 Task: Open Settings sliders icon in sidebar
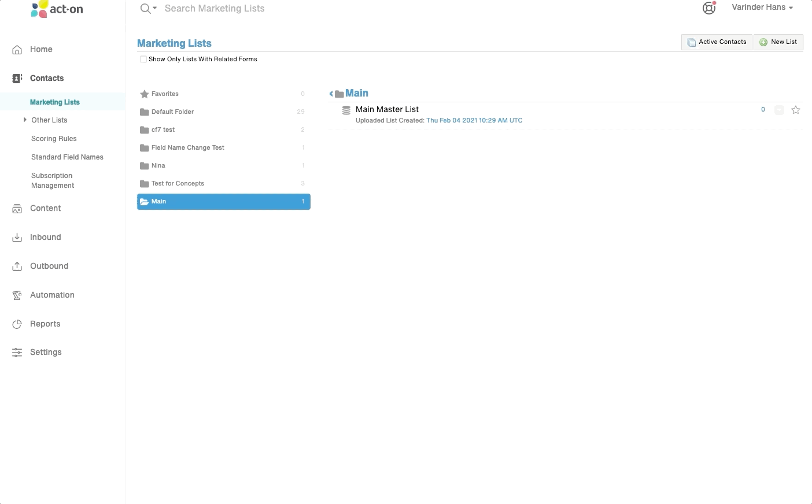tap(17, 353)
